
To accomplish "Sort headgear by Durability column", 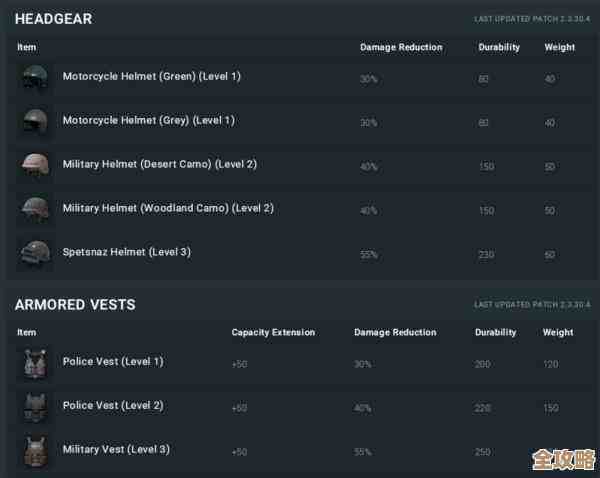I will click(498, 47).
